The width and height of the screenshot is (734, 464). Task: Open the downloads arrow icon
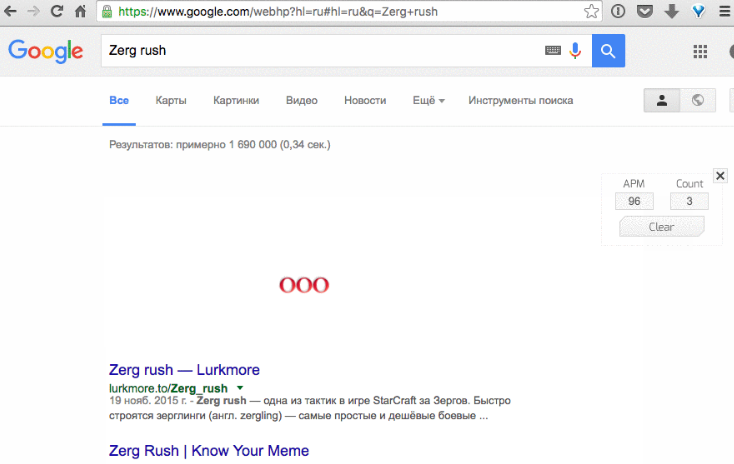pos(672,11)
